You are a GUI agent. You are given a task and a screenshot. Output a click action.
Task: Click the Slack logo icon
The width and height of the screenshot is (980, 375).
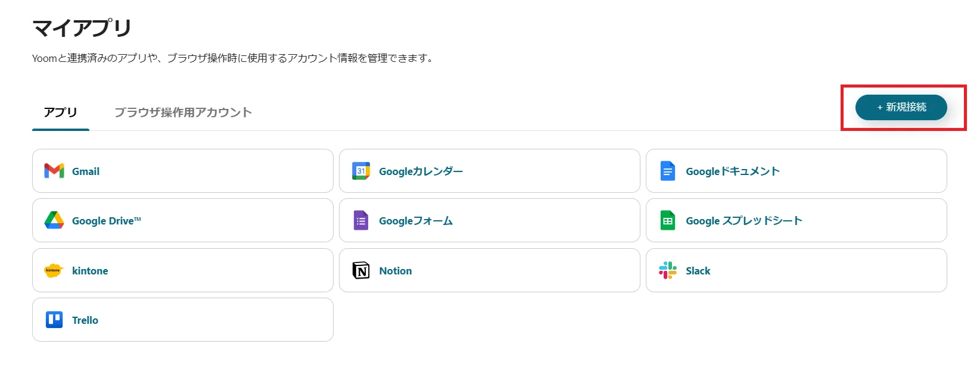click(668, 271)
